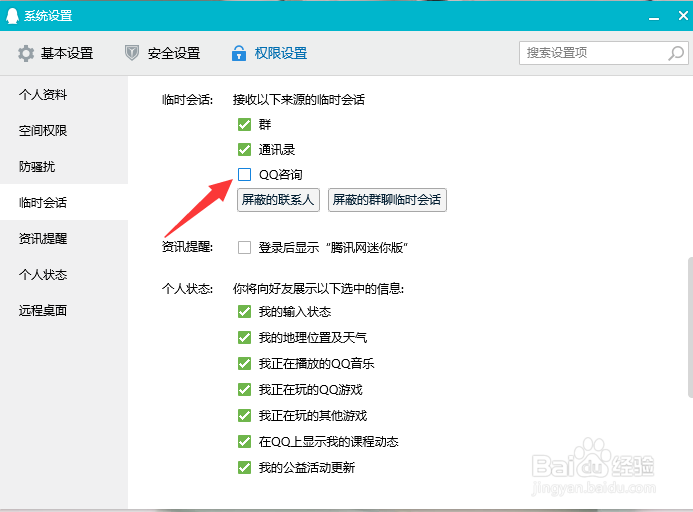Select the 权限设置 tab
693x512 pixels.
click(x=269, y=53)
